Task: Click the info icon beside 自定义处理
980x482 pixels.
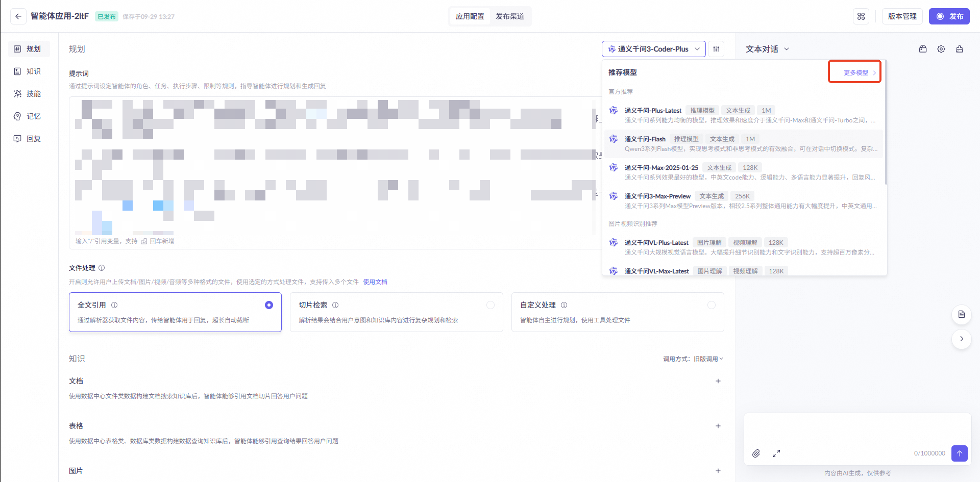Action: tap(564, 305)
